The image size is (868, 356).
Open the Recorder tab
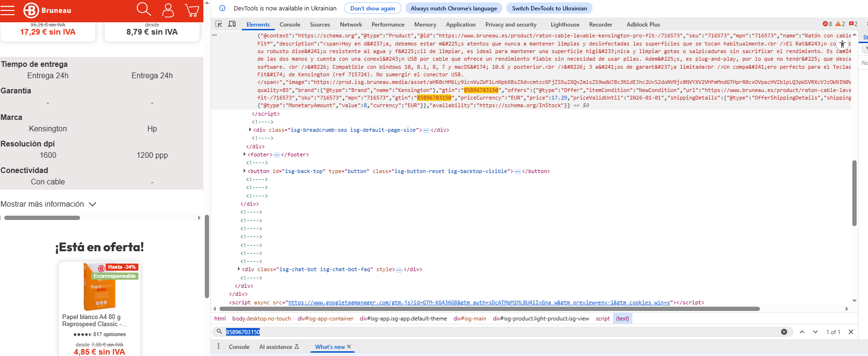tap(601, 24)
